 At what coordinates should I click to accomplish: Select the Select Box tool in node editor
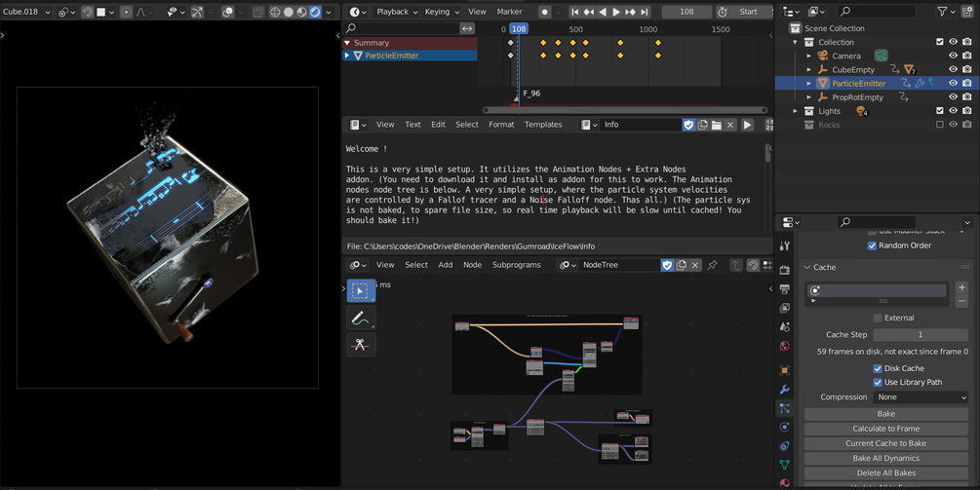click(x=361, y=291)
